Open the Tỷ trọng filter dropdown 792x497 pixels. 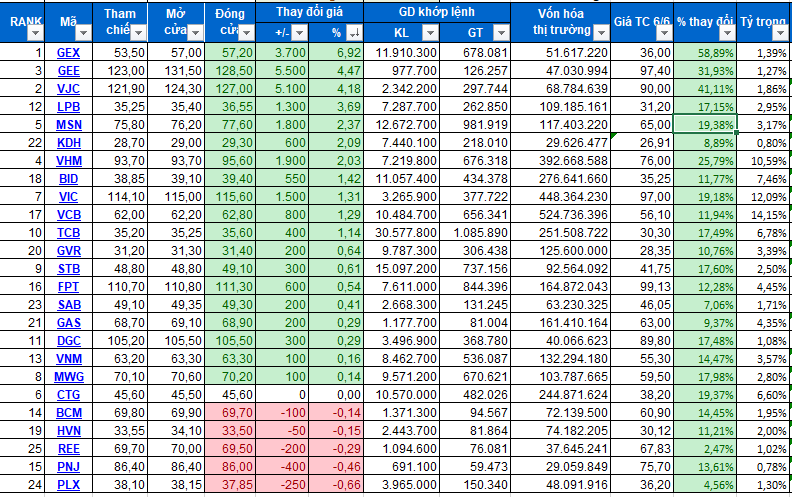780,33
